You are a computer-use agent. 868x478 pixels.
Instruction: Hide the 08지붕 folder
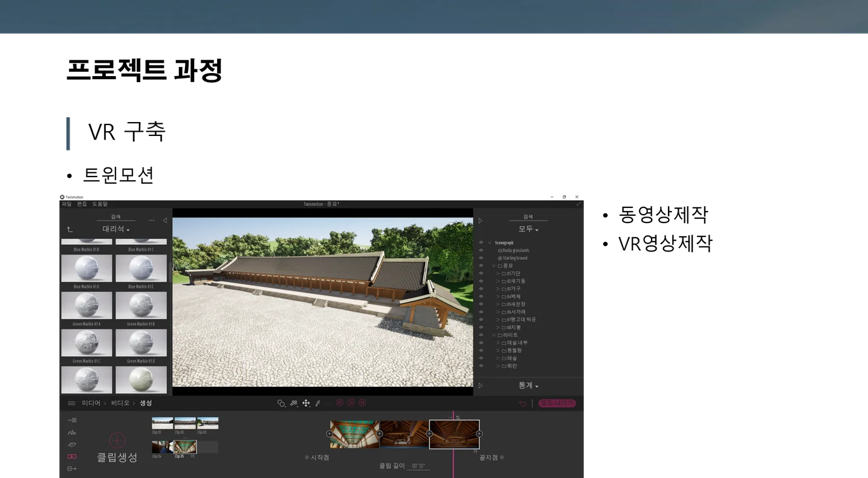point(481,327)
